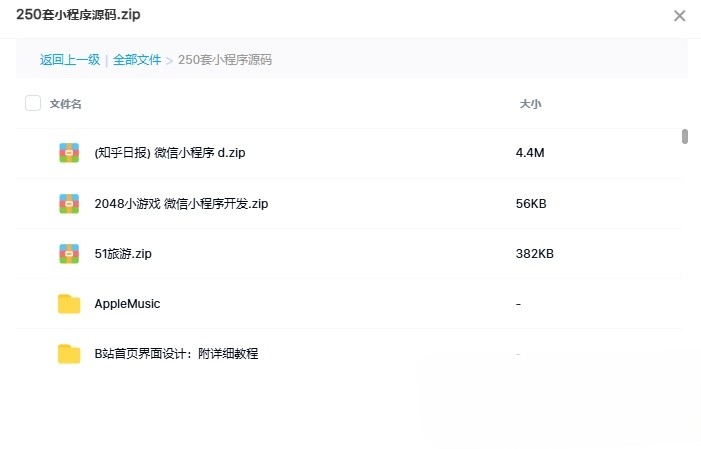Open the AppleMusic folder name
The width and height of the screenshot is (701, 449).
coord(127,304)
